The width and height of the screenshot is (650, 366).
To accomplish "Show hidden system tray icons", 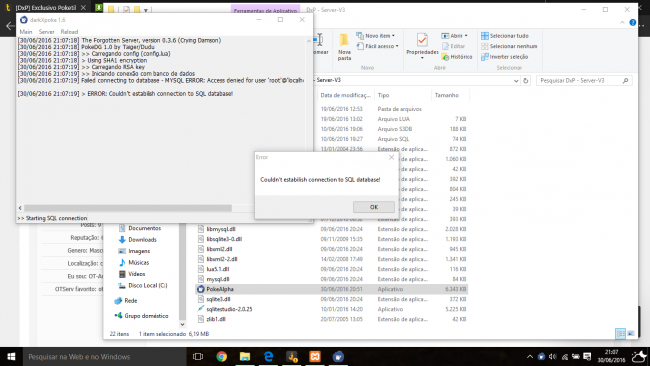I will tap(530, 356).
